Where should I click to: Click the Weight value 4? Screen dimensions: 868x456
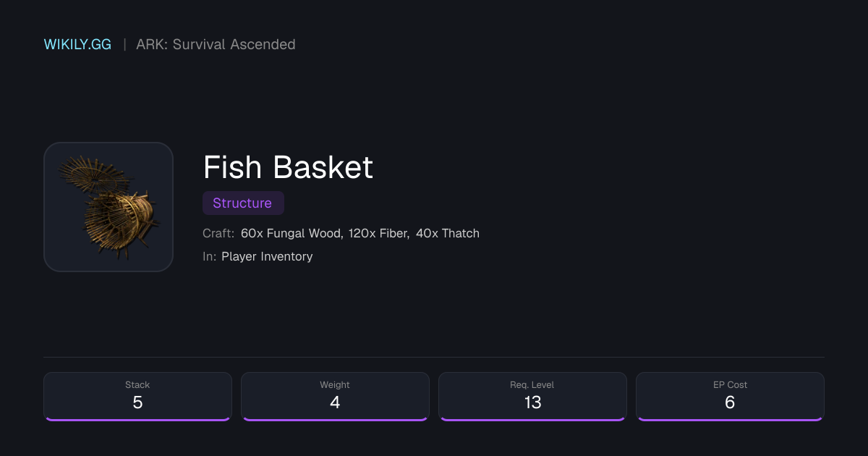(x=335, y=402)
